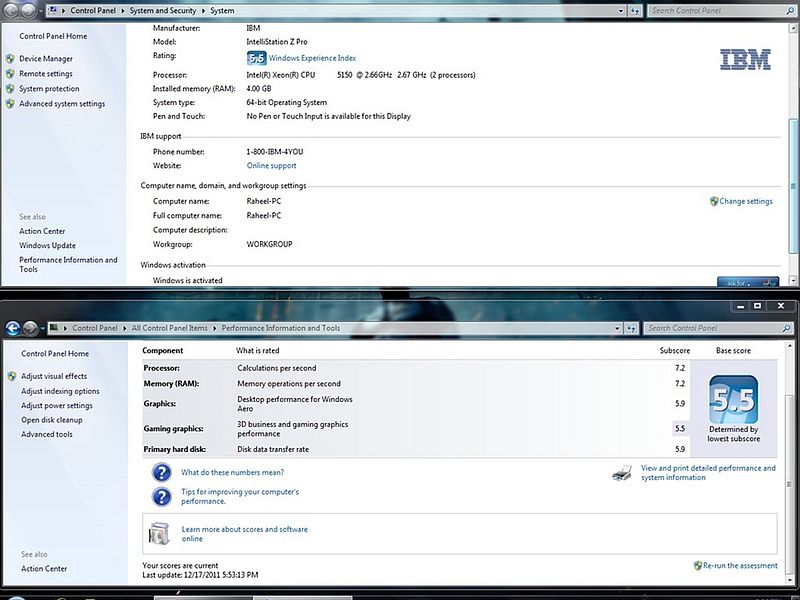Open System protection link
Image resolution: width=800 pixels, height=600 pixels.
(49, 89)
